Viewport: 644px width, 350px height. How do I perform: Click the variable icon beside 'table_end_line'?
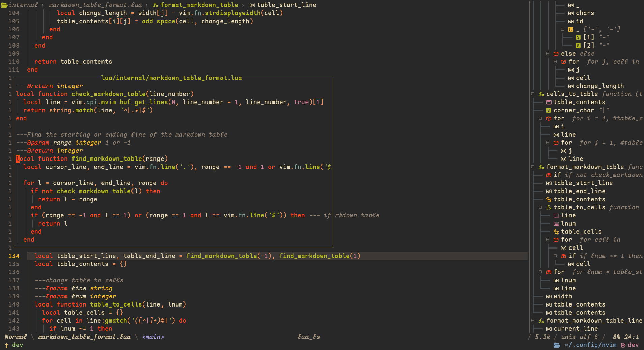pyautogui.click(x=549, y=191)
